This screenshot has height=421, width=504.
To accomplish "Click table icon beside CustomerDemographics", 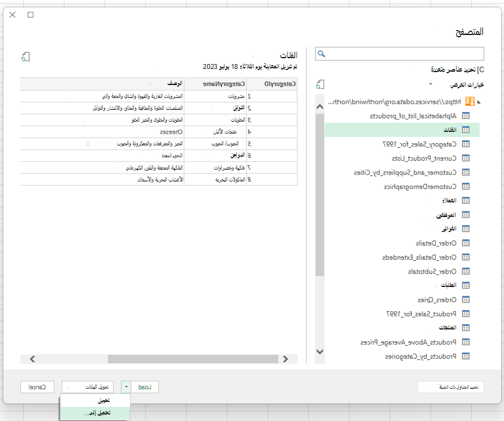I will pyautogui.click(x=466, y=186).
